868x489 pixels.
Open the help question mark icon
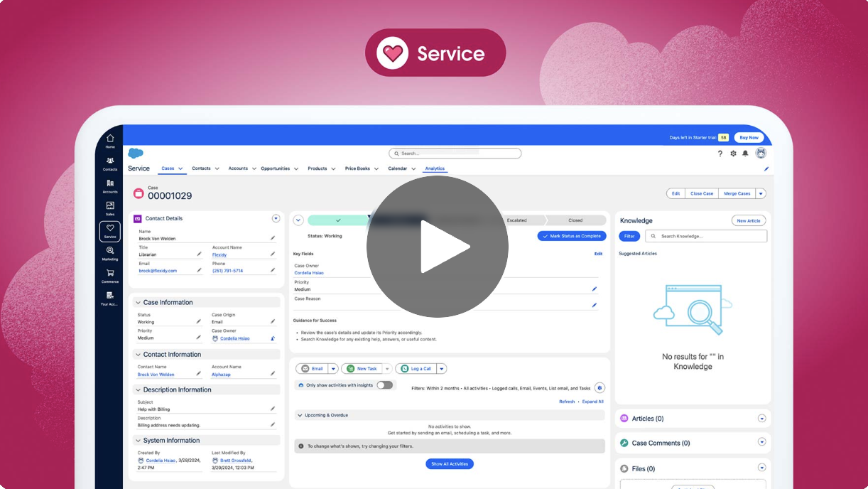(720, 154)
